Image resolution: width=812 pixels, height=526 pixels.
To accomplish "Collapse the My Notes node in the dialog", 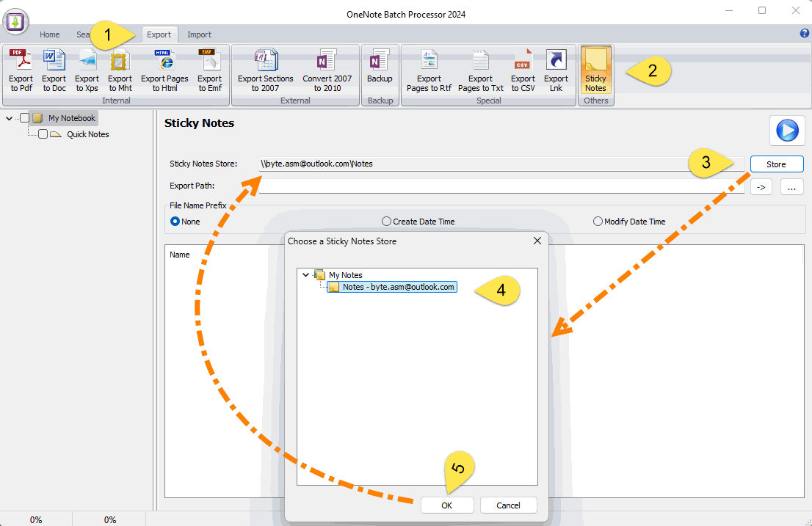I will 305,274.
